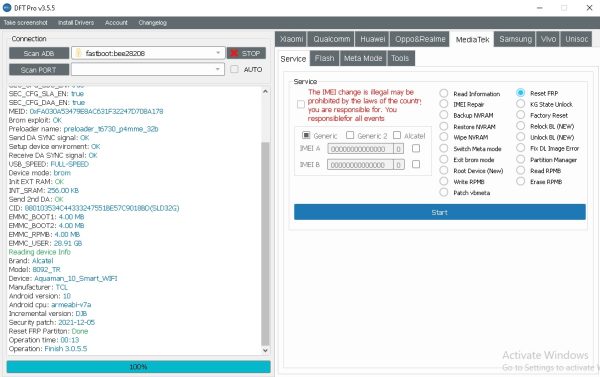Select the Service sub-tab
The image size is (600, 377).
[x=293, y=59]
